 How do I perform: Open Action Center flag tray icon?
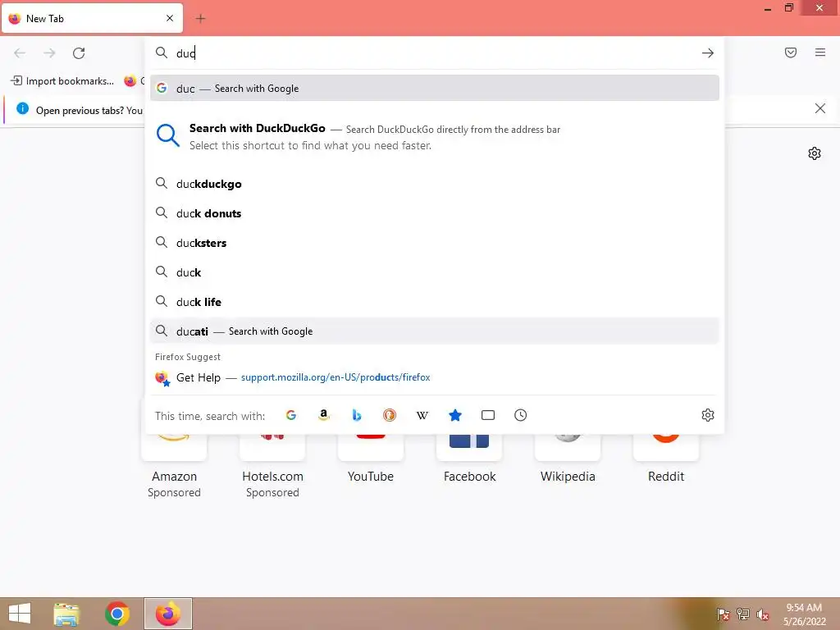723,614
